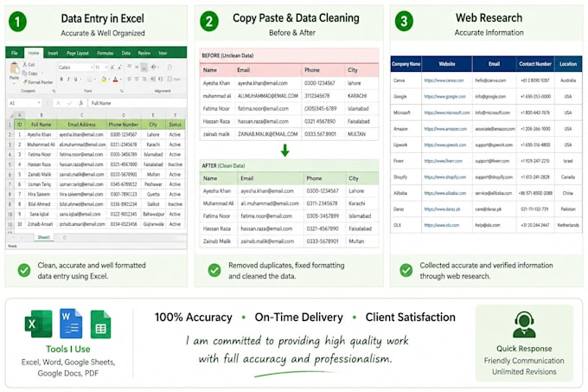Open the Borders dropdown arrow
This screenshot has height=392, width=588.
click(x=95, y=79)
